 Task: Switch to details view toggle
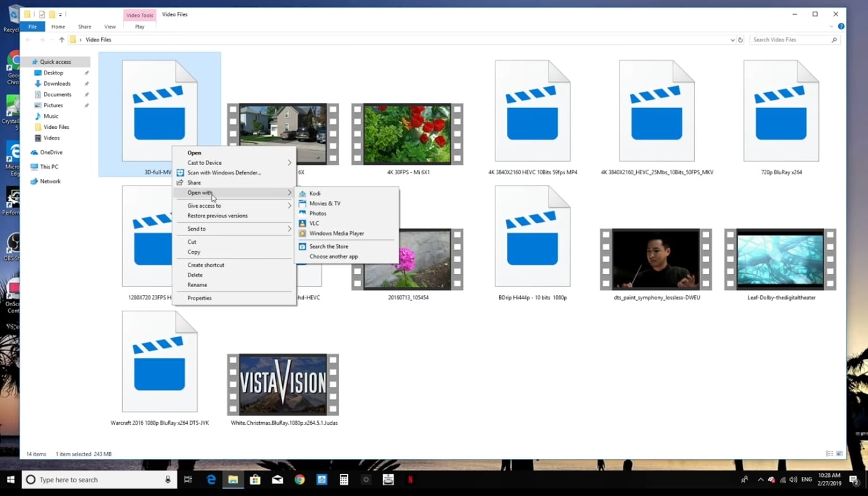coord(830,454)
